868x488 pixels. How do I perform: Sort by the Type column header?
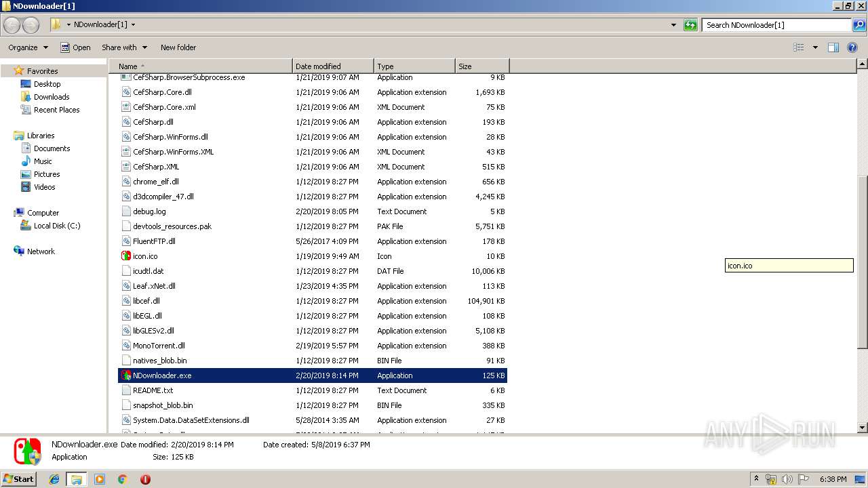click(x=414, y=66)
